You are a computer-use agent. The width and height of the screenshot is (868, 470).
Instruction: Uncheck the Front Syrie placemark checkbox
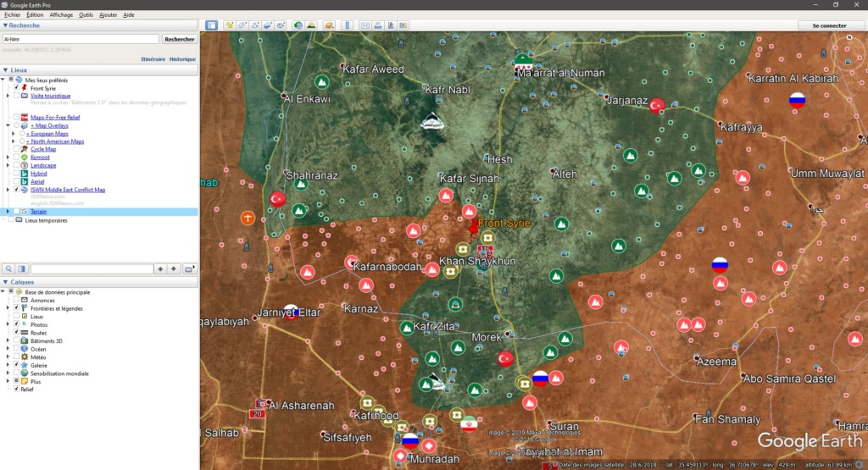coord(17,88)
